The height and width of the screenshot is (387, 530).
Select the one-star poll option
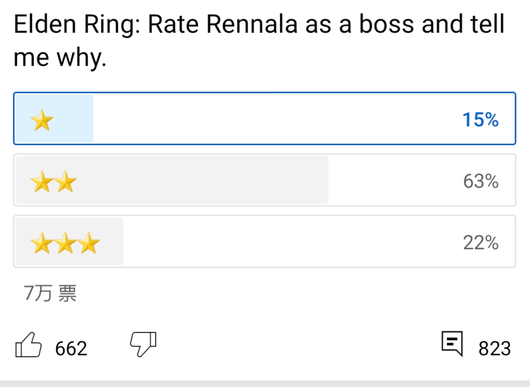265,119
